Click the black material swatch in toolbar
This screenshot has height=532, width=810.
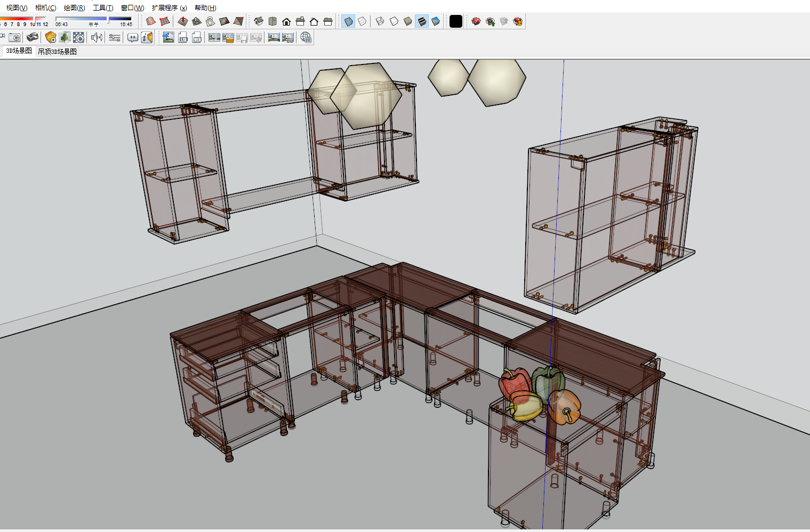pos(455,21)
